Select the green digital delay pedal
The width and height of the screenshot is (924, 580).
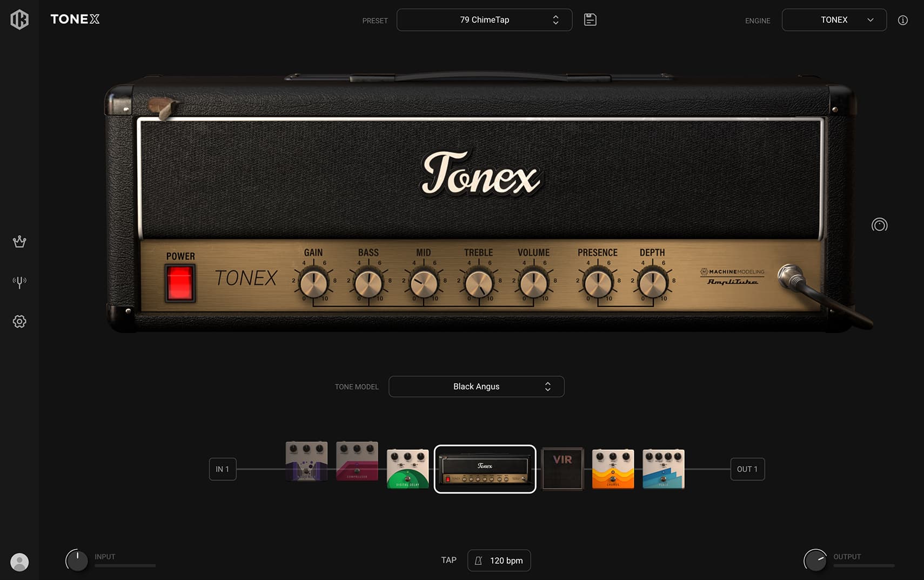tap(407, 469)
